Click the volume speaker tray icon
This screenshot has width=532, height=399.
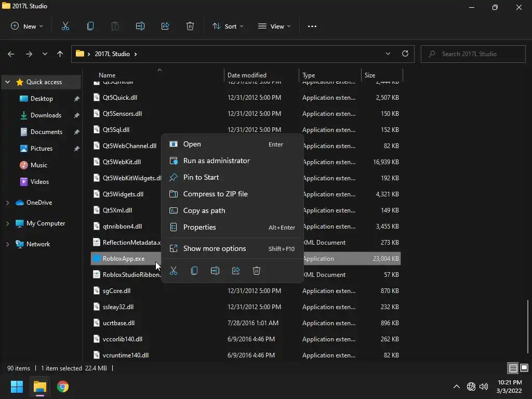pos(484,387)
